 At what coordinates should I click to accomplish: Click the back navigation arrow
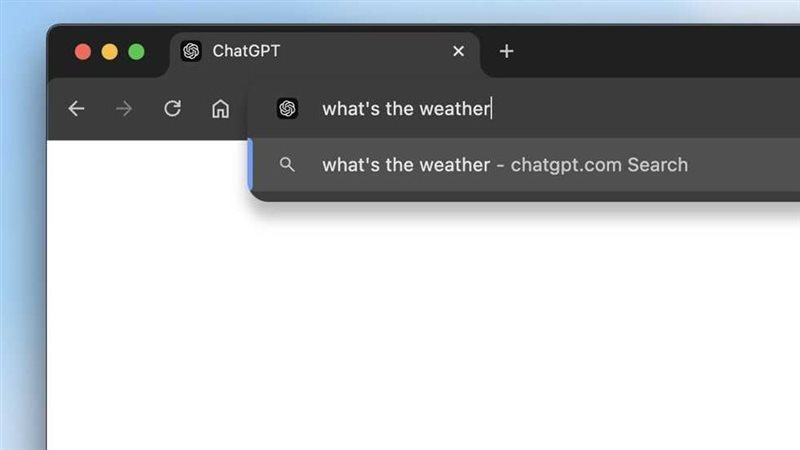pyautogui.click(x=77, y=108)
